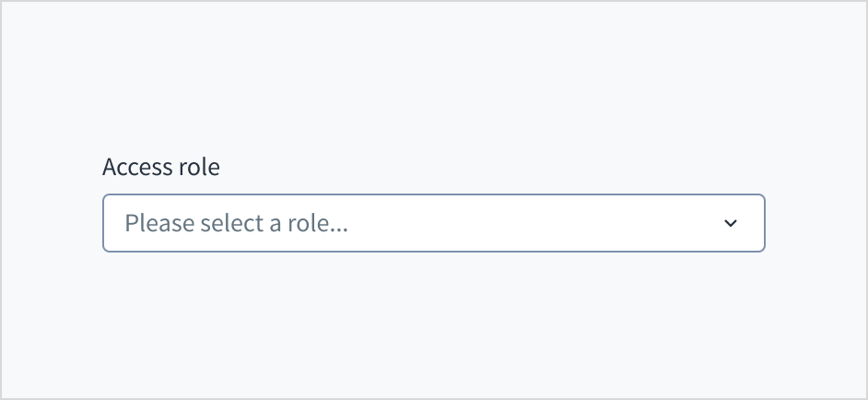Focus the "Please select a role..." select box
Screen dimensions: 868x400
pos(433,223)
